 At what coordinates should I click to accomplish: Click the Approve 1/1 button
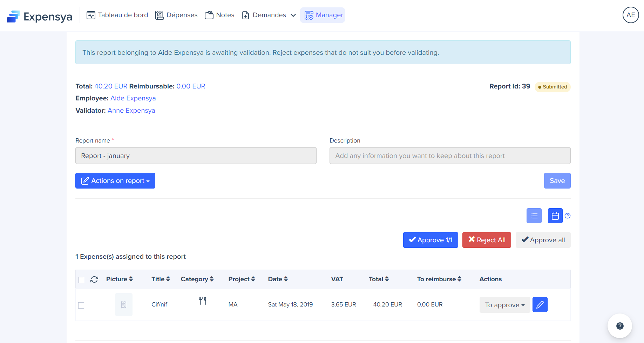[431, 240]
